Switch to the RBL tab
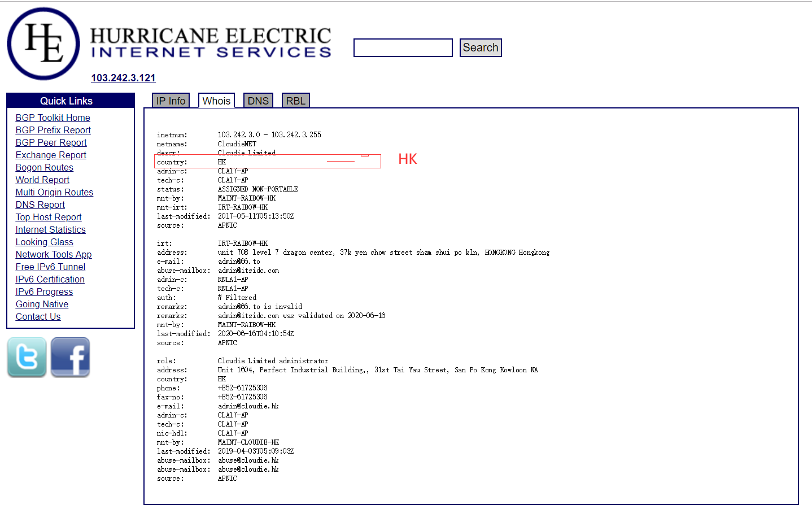The image size is (812, 509). [295, 101]
